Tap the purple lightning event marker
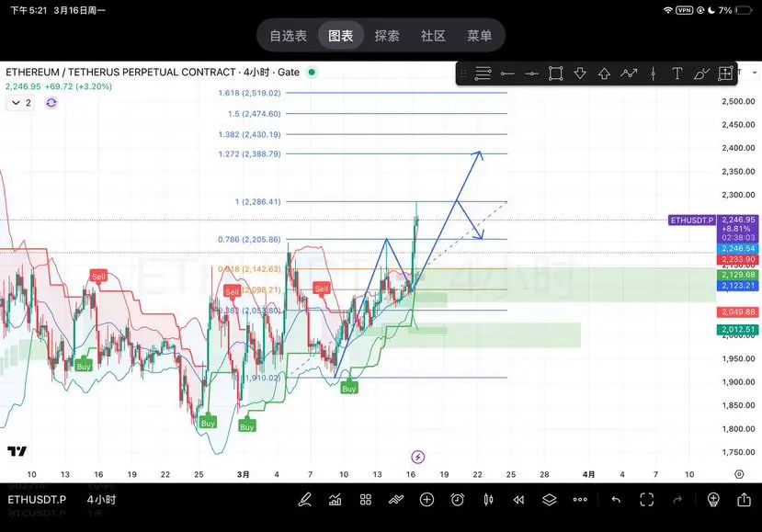The width and height of the screenshot is (762, 532). point(418,458)
